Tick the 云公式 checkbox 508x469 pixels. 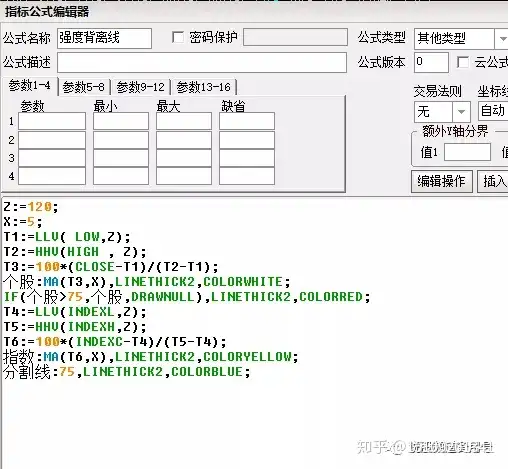(463, 62)
